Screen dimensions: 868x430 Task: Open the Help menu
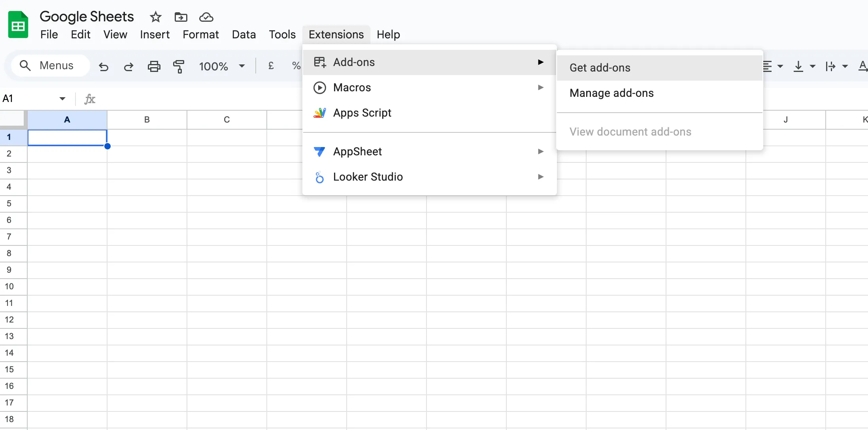click(388, 35)
